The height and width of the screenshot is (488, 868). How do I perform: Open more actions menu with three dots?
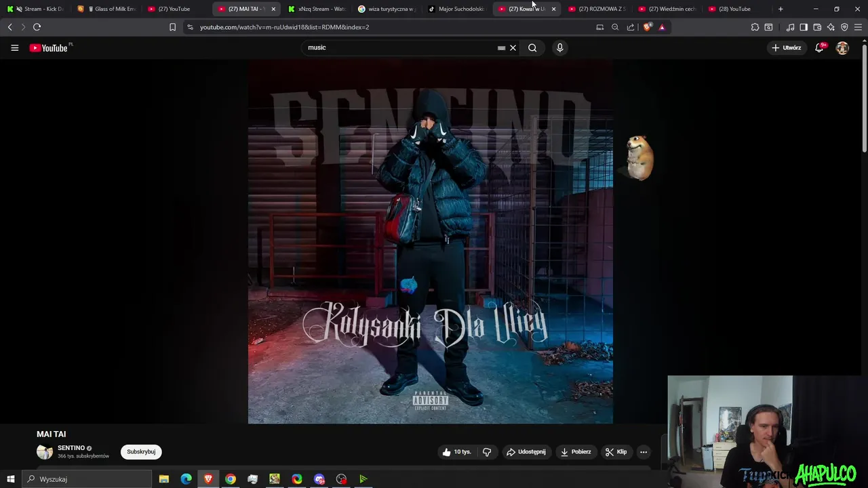coord(644,452)
